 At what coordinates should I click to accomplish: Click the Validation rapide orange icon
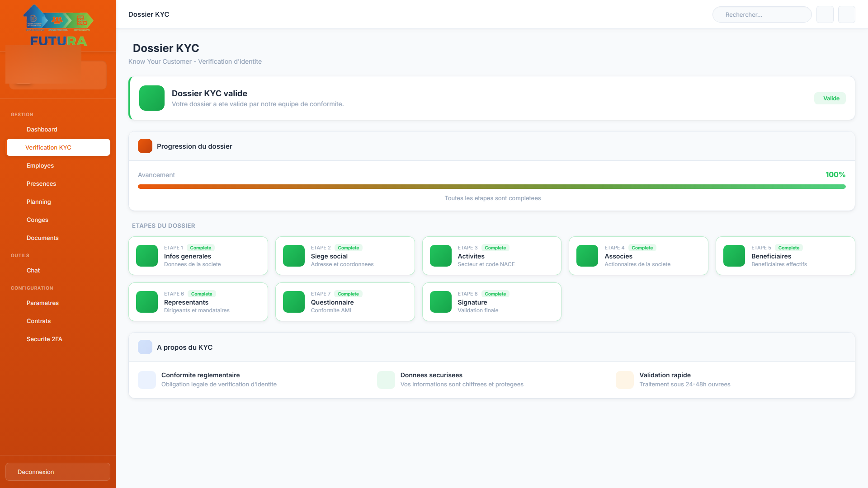(x=625, y=380)
